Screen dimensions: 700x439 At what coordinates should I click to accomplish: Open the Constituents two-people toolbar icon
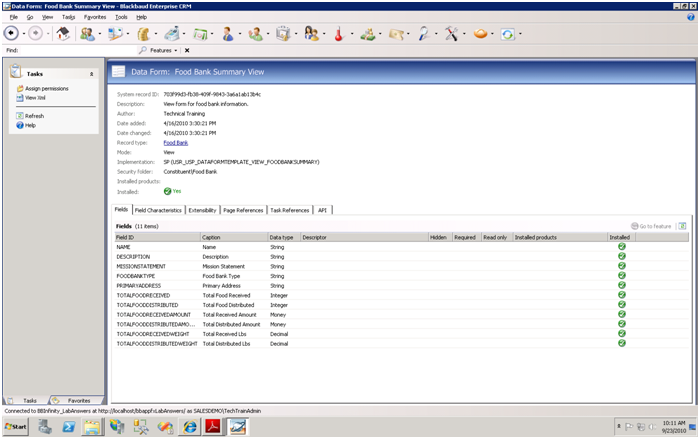(x=87, y=33)
